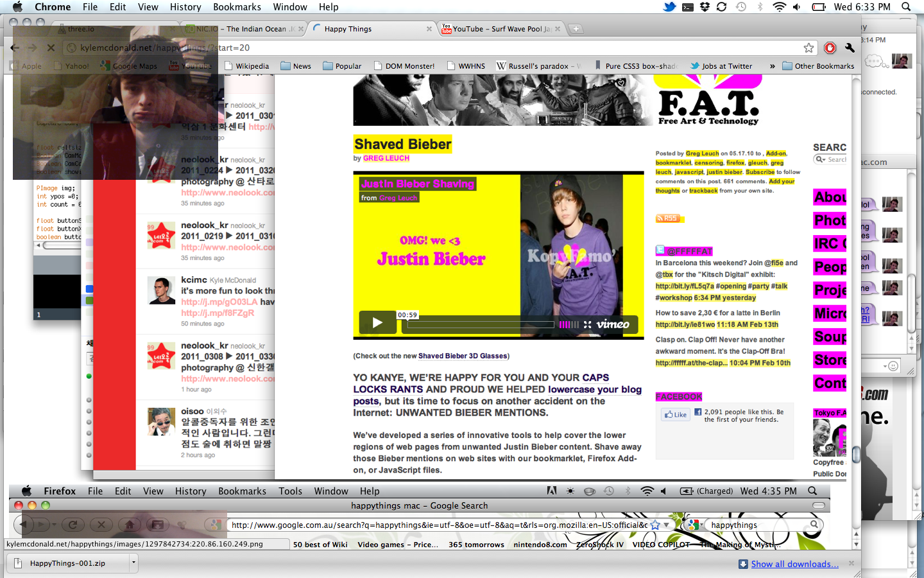This screenshot has width=924, height=578.
Task: Toggle Vimeo fullscreen arrows icon
Action: coord(587,325)
